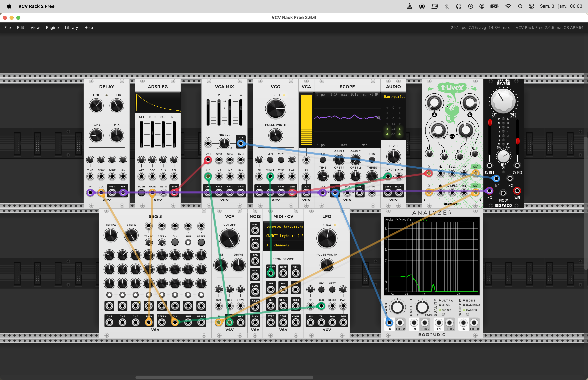Click the SEQ 3 TEMPO knob

(x=111, y=235)
